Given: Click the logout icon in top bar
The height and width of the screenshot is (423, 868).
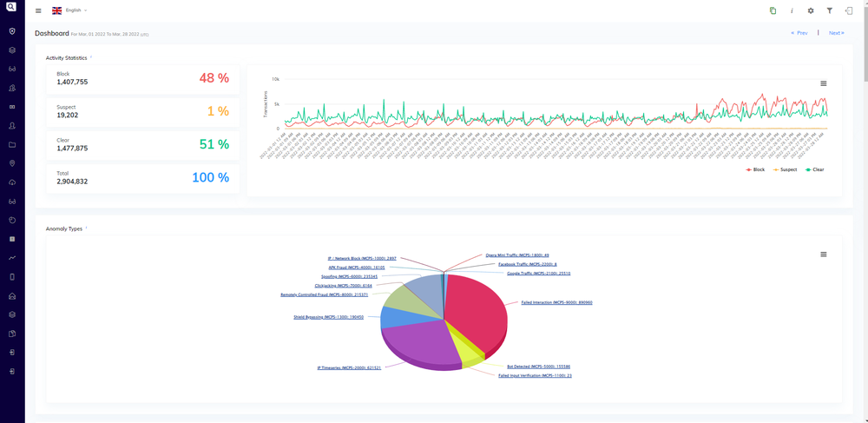Looking at the screenshot, I should [849, 10].
